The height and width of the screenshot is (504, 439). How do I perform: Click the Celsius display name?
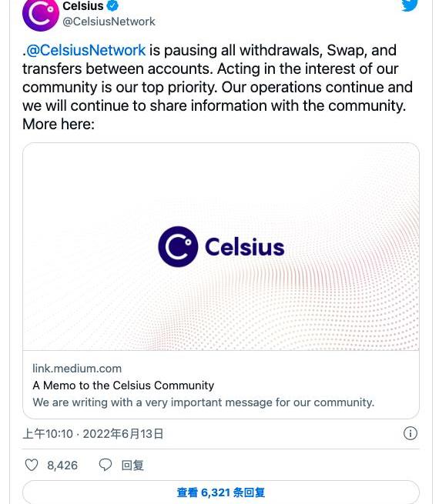[83, 6]
